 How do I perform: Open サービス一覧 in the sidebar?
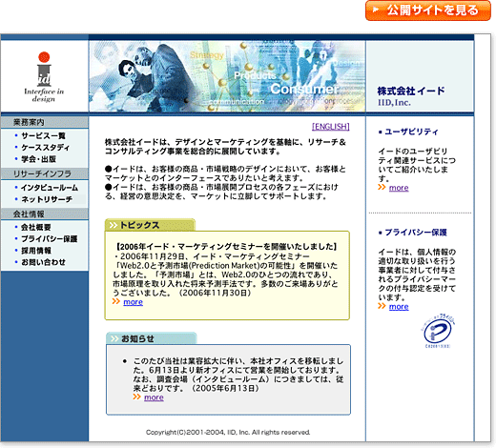click(43, 135)
